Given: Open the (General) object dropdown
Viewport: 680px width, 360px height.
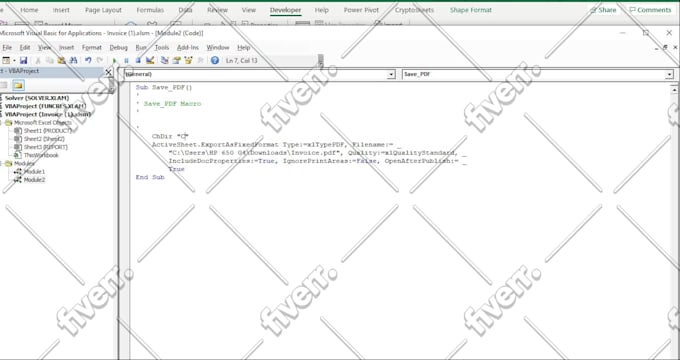Looking at the screenshot, I should 391,75.
